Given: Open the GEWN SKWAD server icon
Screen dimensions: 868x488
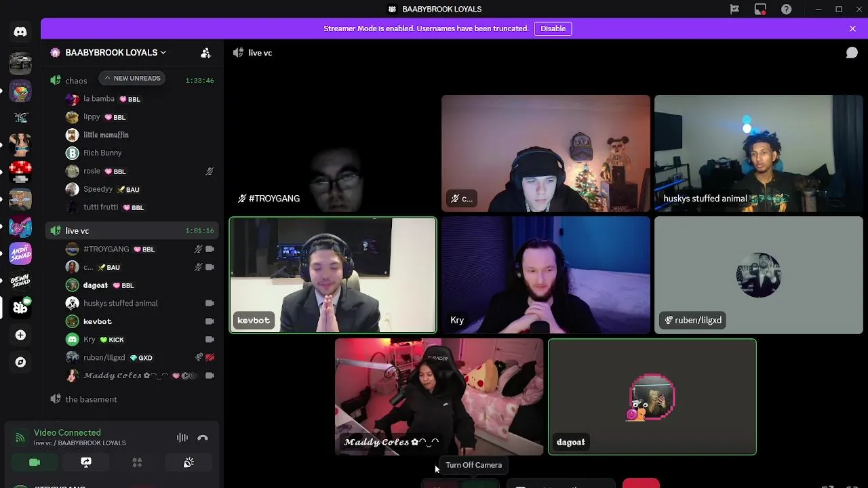Looking at the screenshot, I should click(20, 280).
